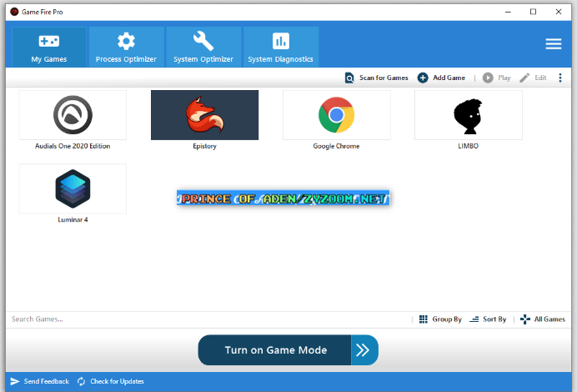Viewport: 577px width, 392px height.
Task: Open the Sort By dropdown label
Action: [494, 319]
